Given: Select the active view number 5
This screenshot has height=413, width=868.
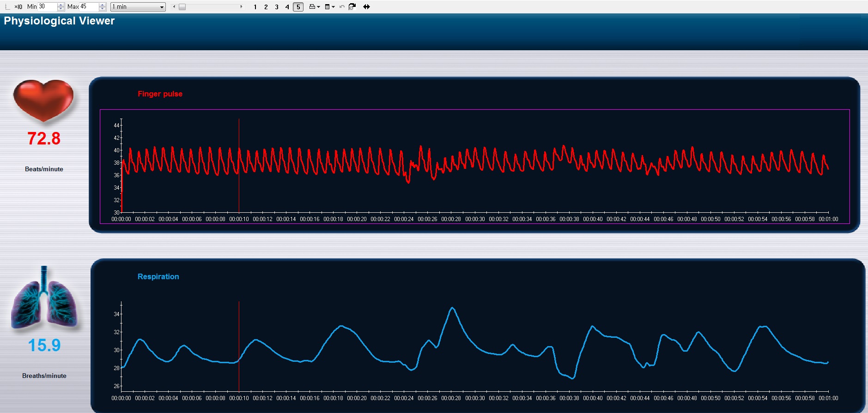Looking at the screenshot, I should pos(298,7).
